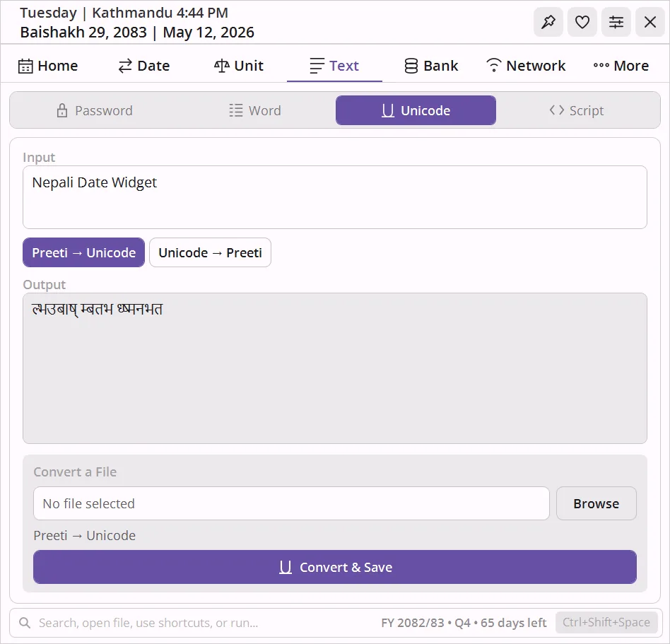Expand the More menu
This screenshot has height=644, width=670.
coord(621,66)
